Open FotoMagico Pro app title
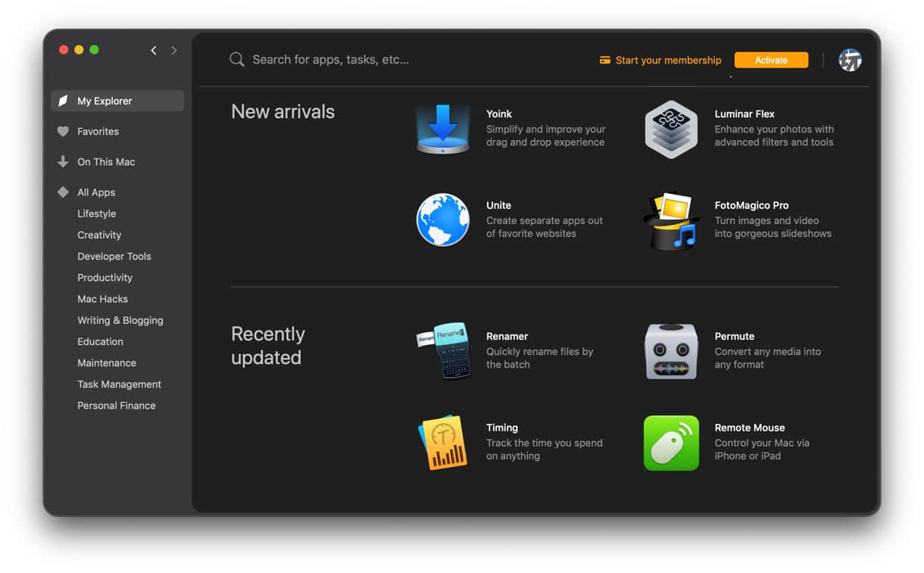The width and height of the screenshot is (924, 573). 751,205
